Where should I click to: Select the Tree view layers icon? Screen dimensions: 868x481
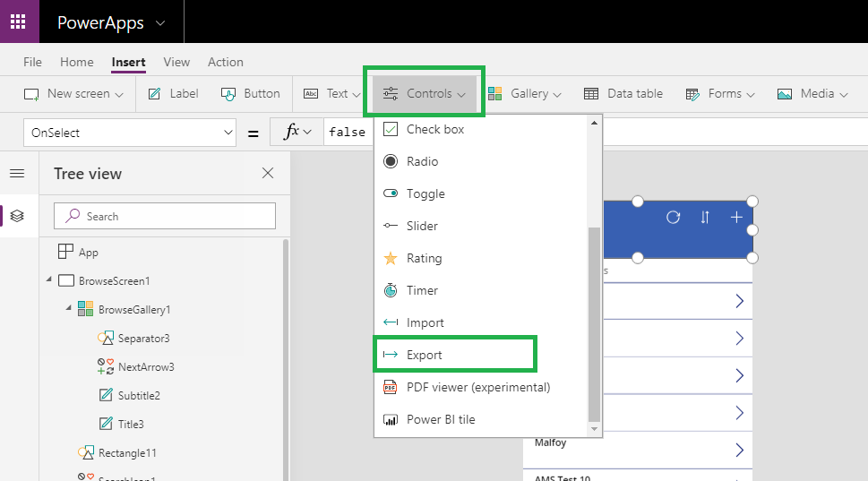[x=17, y=216]
